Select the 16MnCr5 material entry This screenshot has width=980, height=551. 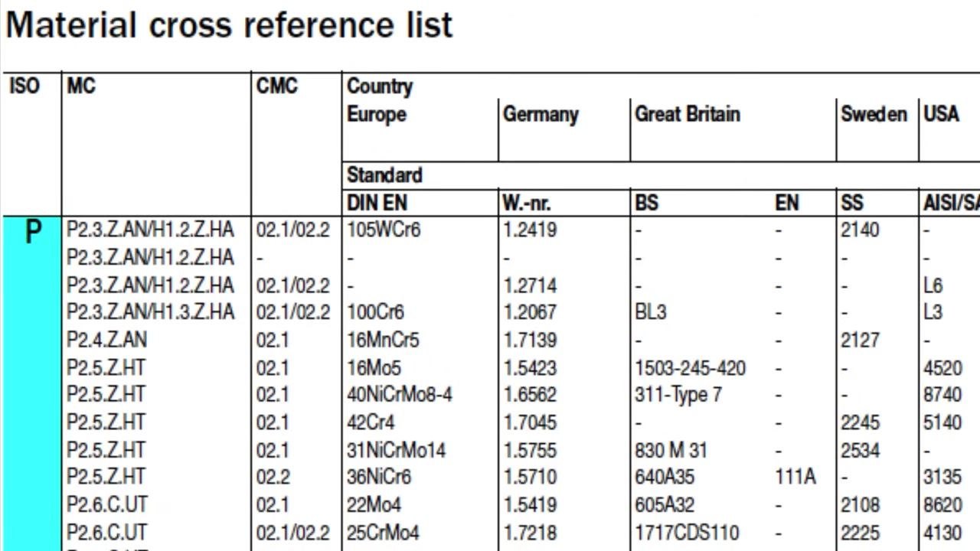pyautogui.click(x=383, y=340)
